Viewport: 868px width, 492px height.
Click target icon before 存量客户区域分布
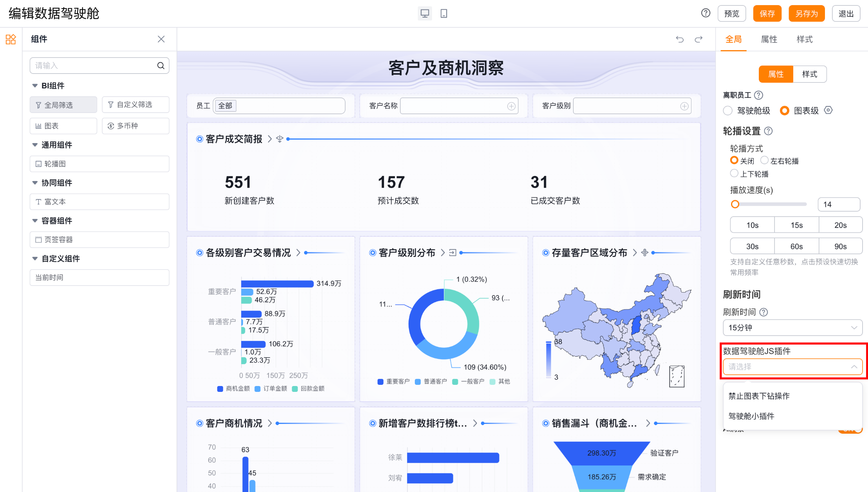[x=546, y=253]
